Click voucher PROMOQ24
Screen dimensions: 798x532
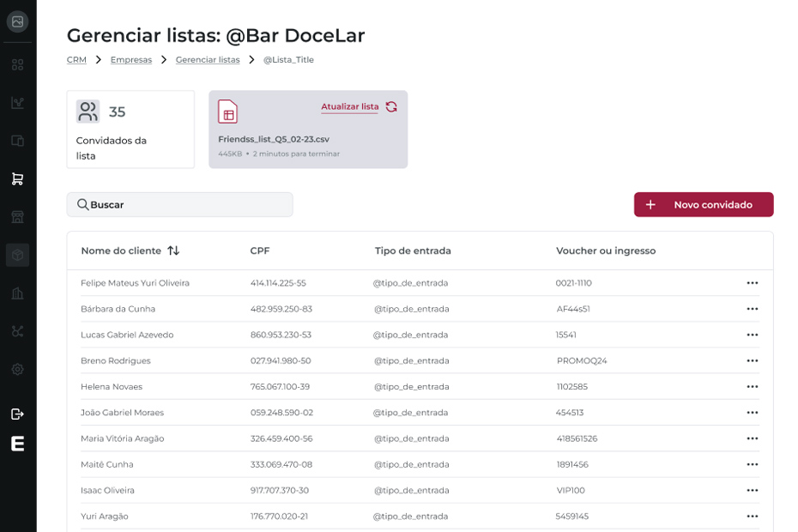(x=582, y=361)
